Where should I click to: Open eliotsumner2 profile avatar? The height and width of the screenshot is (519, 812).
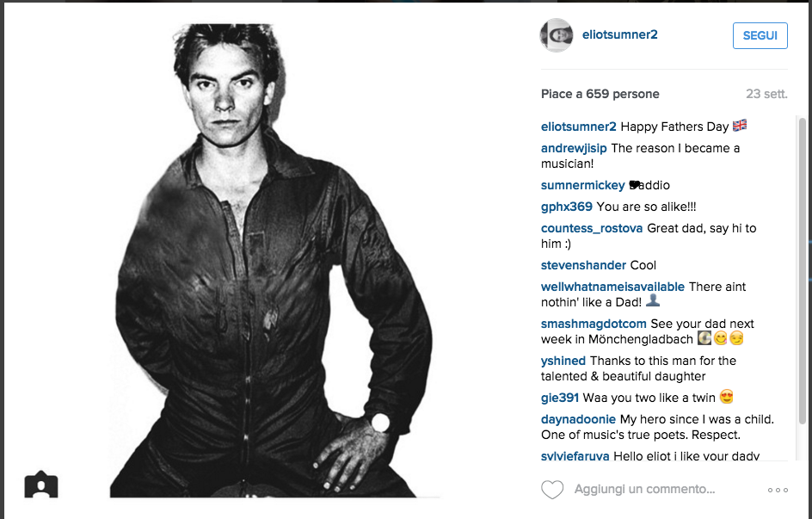pyautogui.click(x=557, y=35)
